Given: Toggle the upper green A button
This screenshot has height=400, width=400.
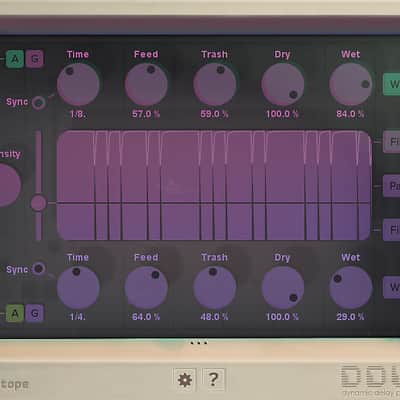Looking at the screenshot, I should [x=15, y=59].
